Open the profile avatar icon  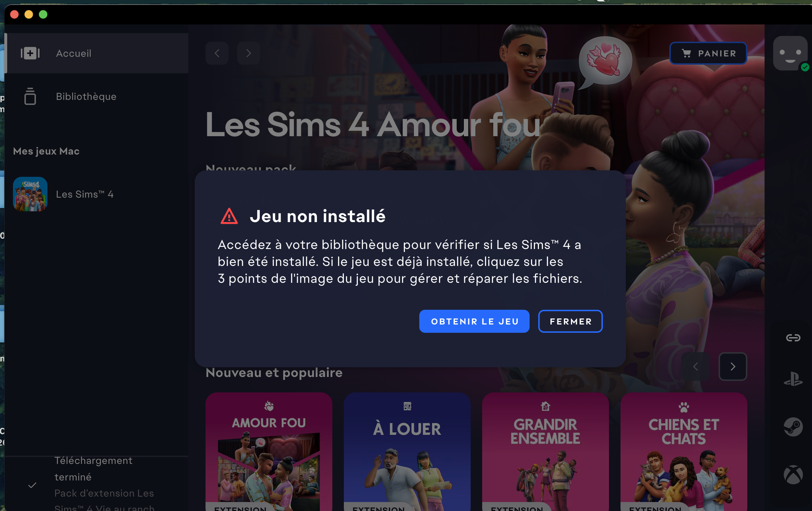(x=790, y=53)
